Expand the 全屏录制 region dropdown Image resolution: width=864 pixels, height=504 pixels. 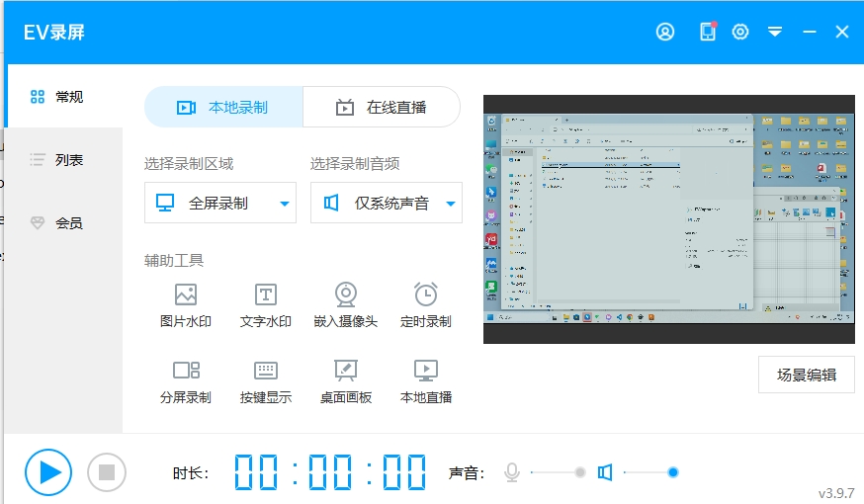tap(220, 203)
